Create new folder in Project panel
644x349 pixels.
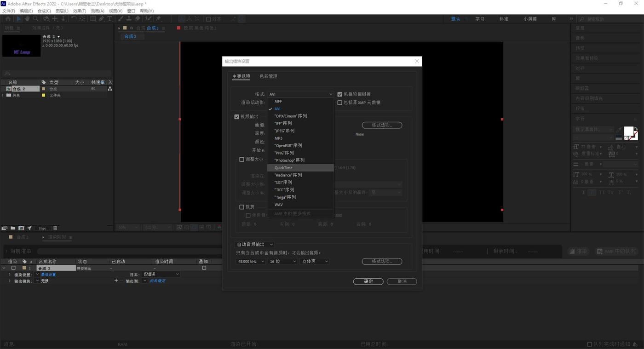click(x=13, y=228)
